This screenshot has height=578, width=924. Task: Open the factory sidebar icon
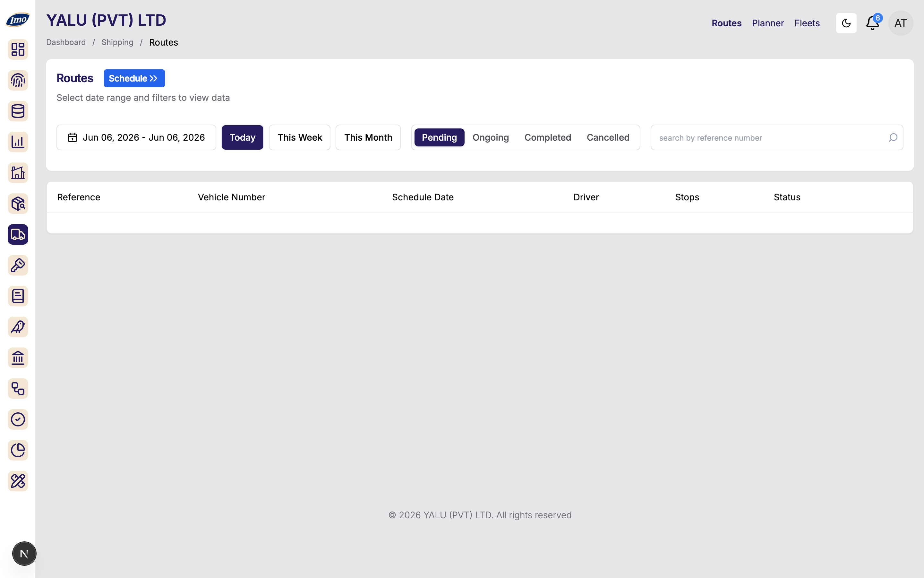coord(18,173)
